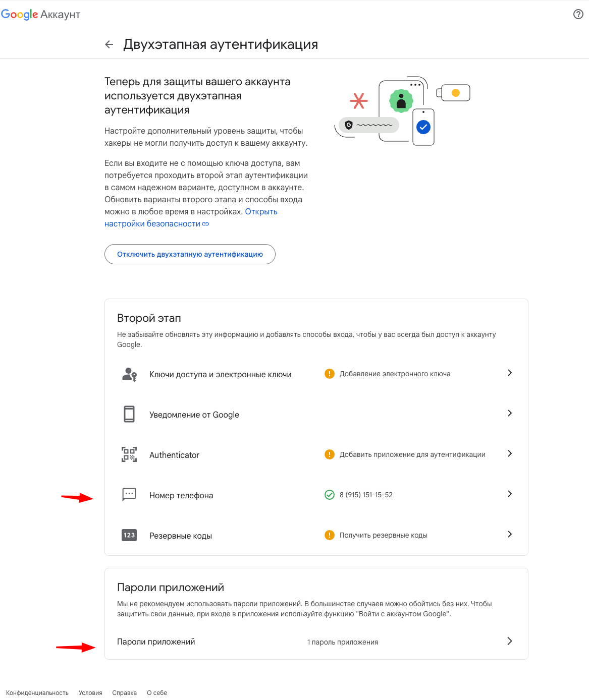Screen dimensions: 589x700
Task: Click the Authenticator QR code icon
Action: pos(129,454)
